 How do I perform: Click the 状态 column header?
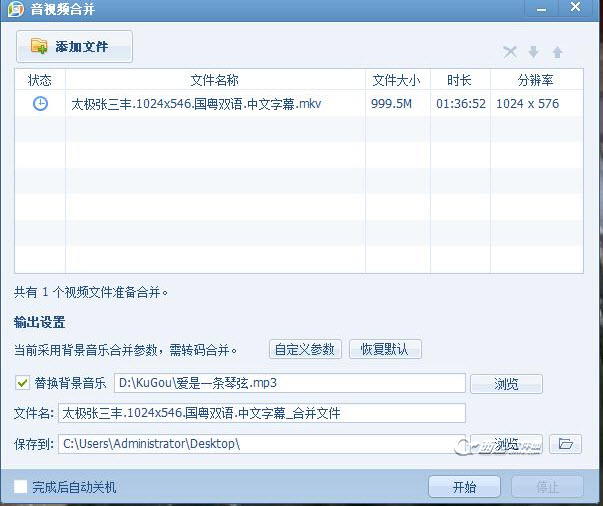(40, 80)
